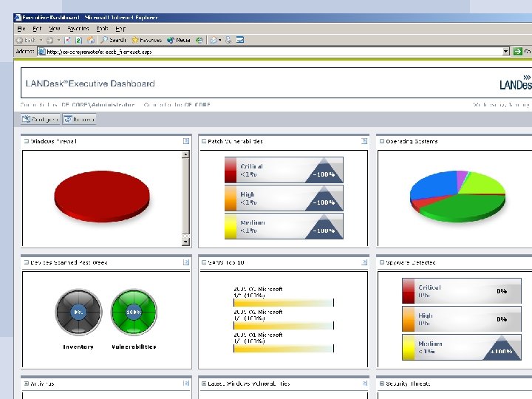Image resolution: width=532 pixels, height=399 pixels.
Task: Collapse the Devices Scanned Past Week toggle
Action: 26,262
